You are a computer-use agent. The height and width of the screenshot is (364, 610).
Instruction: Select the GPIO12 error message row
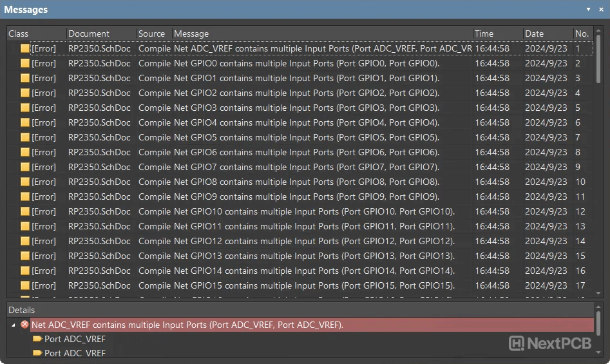(x=314, y=241)
